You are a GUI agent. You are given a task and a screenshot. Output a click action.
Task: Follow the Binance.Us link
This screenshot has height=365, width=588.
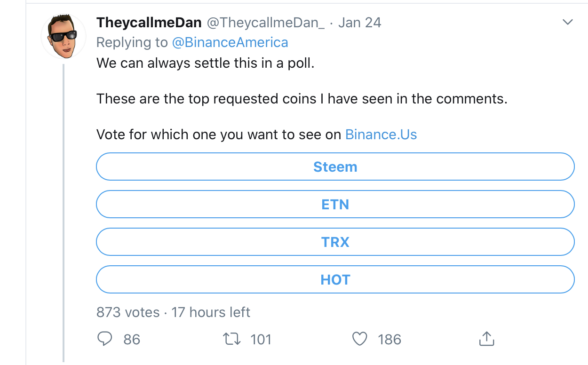[x=381, y=135]
